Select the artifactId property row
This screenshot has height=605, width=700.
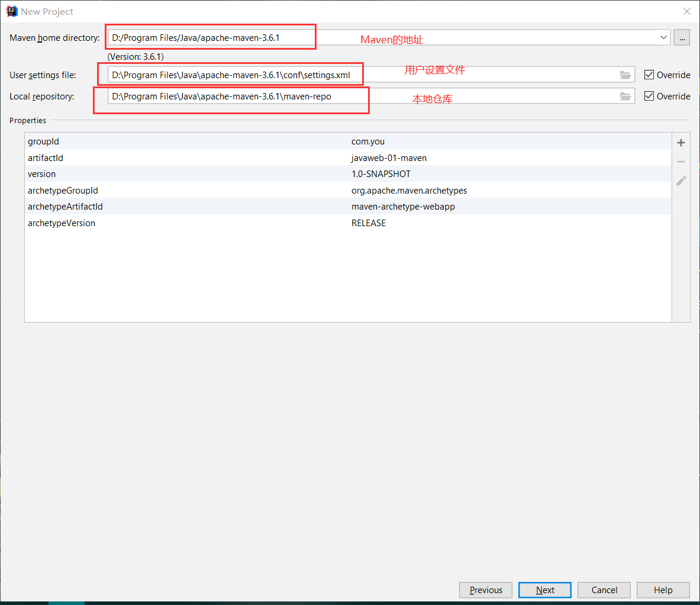[348, 157]
